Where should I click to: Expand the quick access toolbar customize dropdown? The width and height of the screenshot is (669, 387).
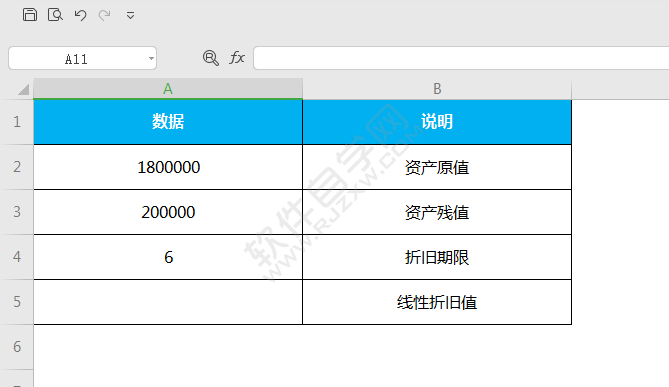(x=131, y=16)
